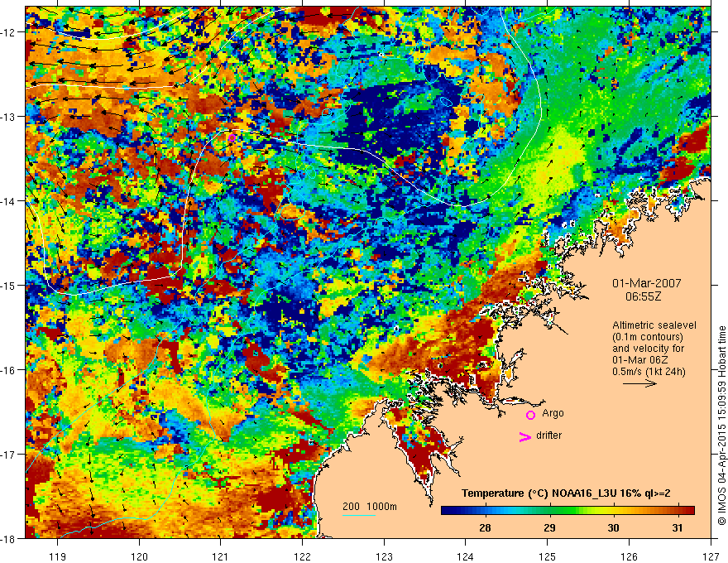Click the longitude label 126

629,556
